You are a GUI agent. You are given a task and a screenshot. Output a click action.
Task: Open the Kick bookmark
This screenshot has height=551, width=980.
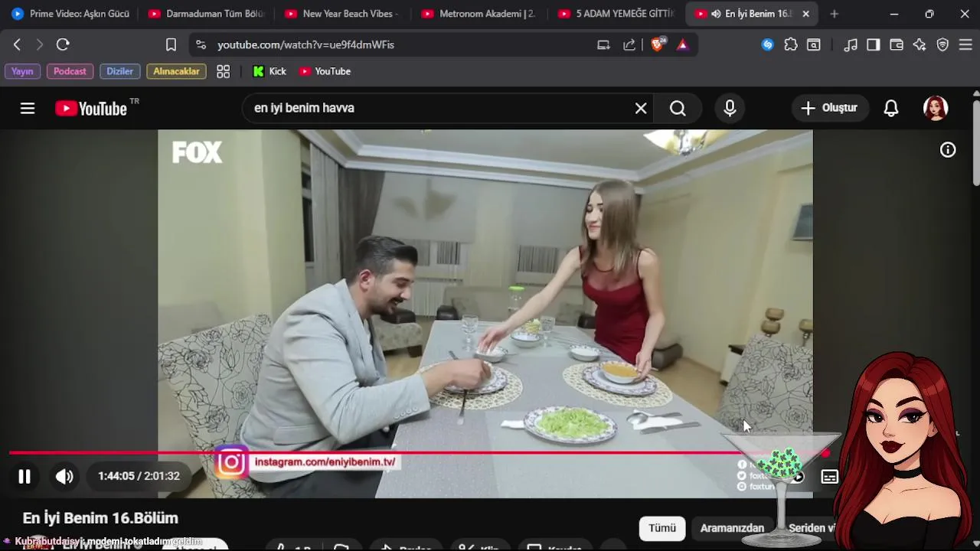269,71
